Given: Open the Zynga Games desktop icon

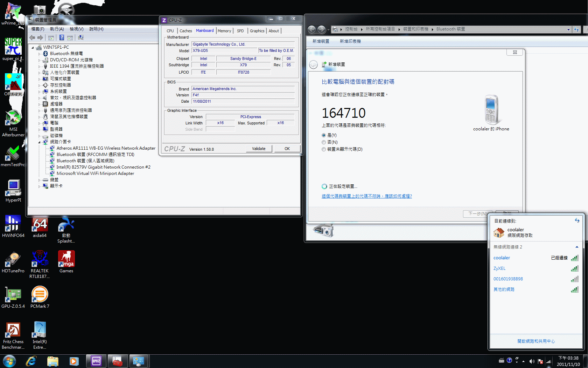Looking at the screenshot, I should point(66,262).
